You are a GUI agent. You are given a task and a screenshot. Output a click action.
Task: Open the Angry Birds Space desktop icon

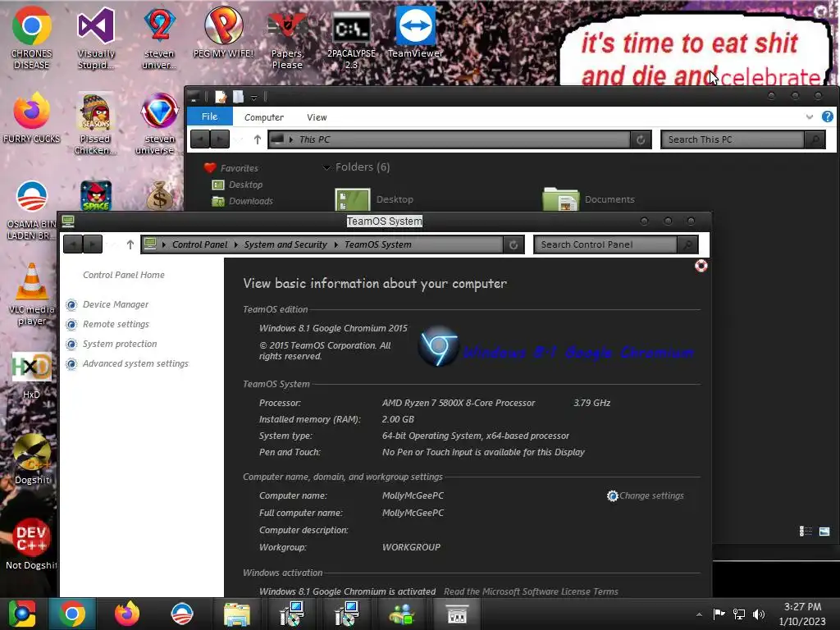tap(96, 195)
